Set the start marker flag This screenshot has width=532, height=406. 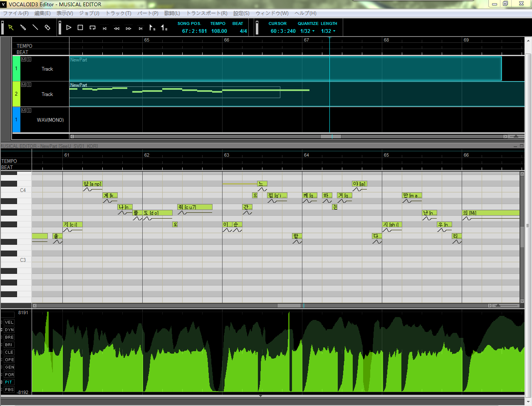point(152,28)
